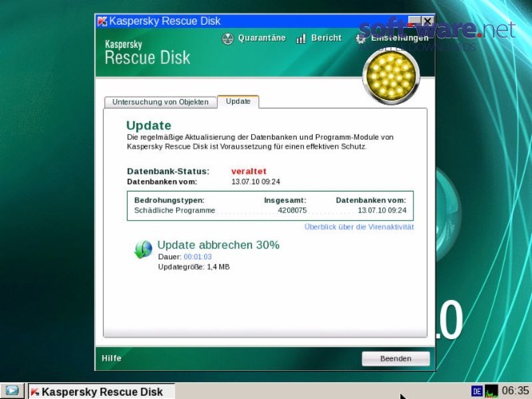Click the DE keyboard layout indicator

coord(477,391)
